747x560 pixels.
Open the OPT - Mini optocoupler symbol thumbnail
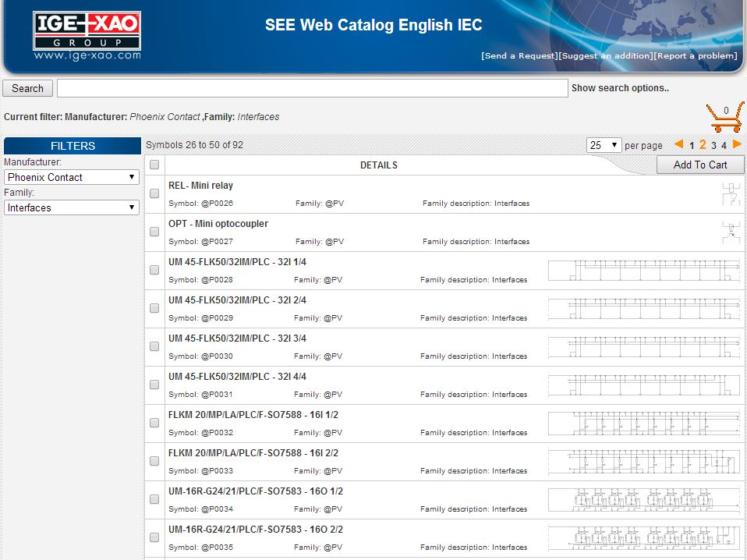(x=731, y=232)
